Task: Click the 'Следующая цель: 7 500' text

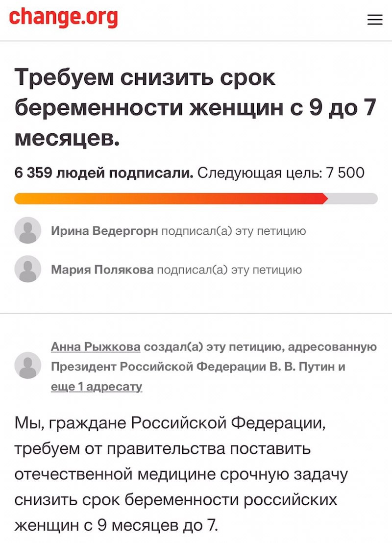Action: pyautogui.click(x=281, y=173)
